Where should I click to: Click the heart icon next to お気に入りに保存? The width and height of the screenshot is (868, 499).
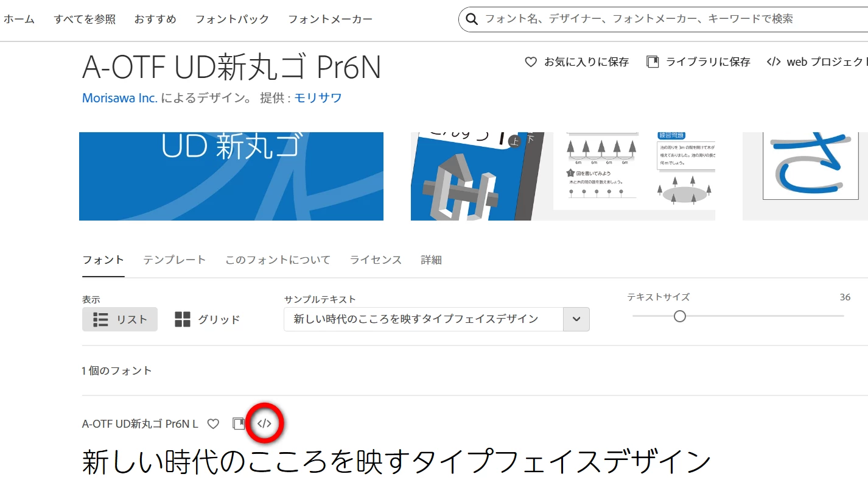tap(531, 62)
